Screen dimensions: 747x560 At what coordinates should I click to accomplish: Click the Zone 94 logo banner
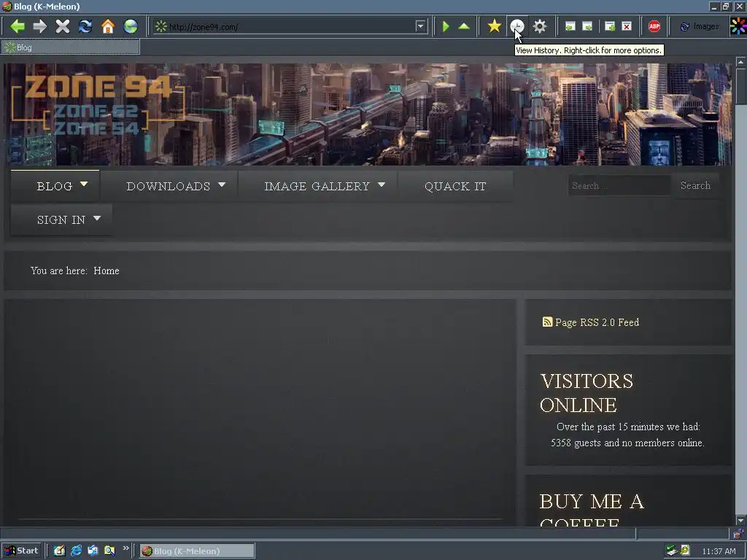[98, 106]
